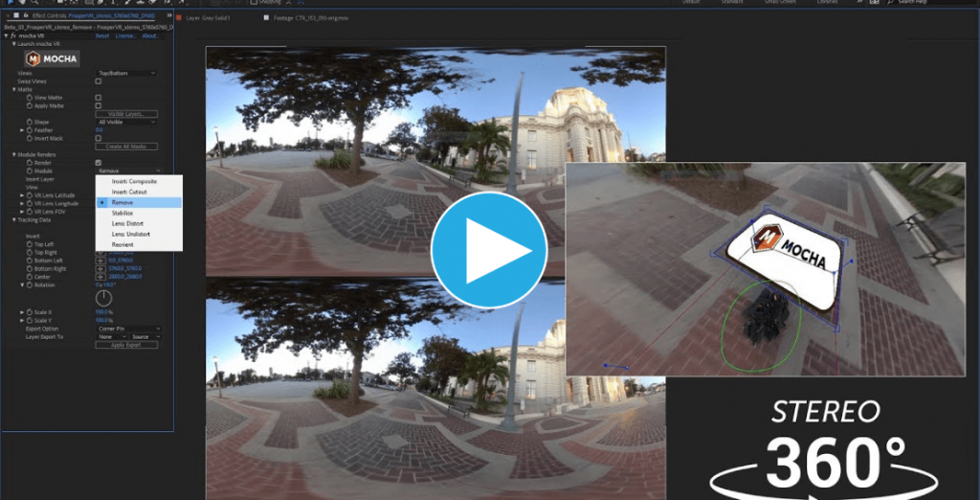Click the Rotation angle dial
The height and width of the screenshot is (500, 980).
click(103, 298)
